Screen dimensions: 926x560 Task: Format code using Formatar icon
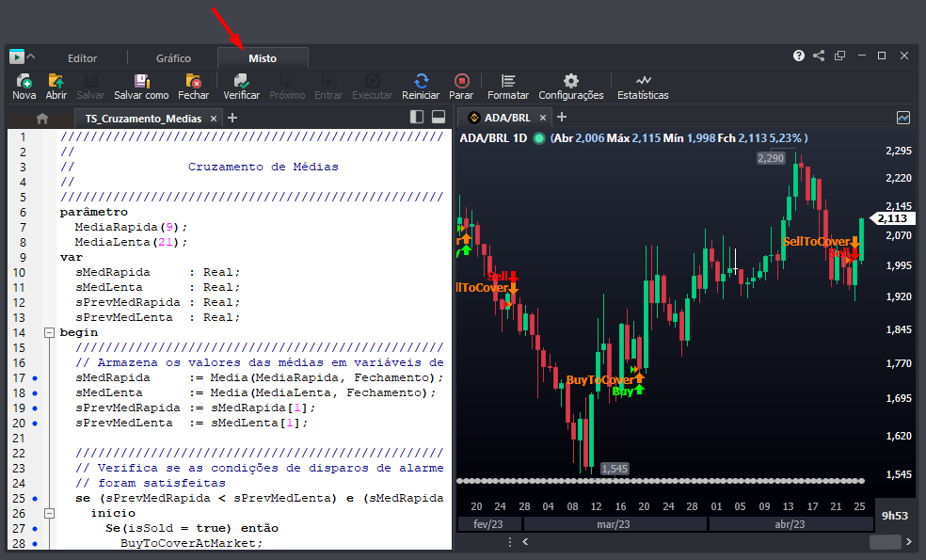(508, 82)
